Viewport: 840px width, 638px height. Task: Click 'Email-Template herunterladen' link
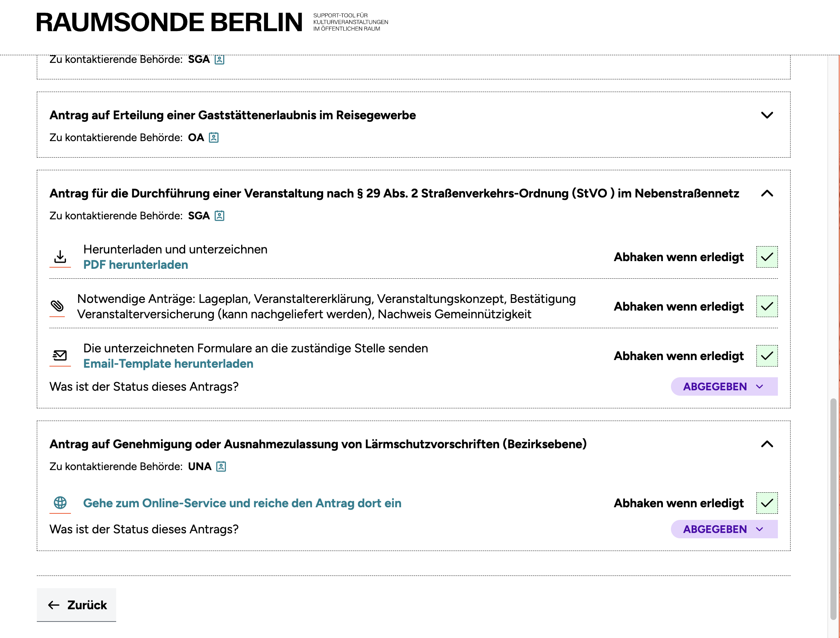click(x=168, y=363)
